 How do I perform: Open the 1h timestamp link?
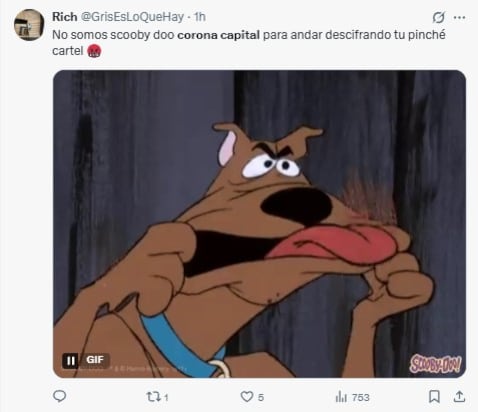pyautogui.click(x=200, y=17)
